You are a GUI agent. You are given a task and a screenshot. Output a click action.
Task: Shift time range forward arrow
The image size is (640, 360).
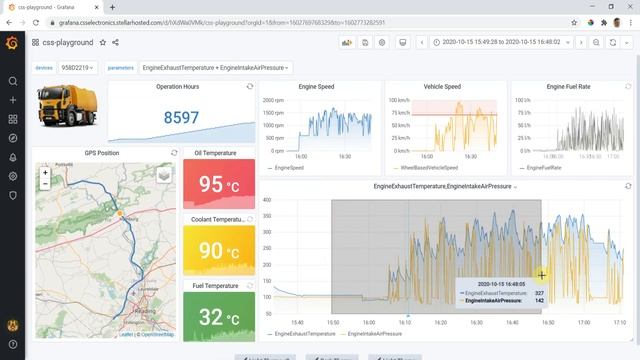click(x=581, y=42)
